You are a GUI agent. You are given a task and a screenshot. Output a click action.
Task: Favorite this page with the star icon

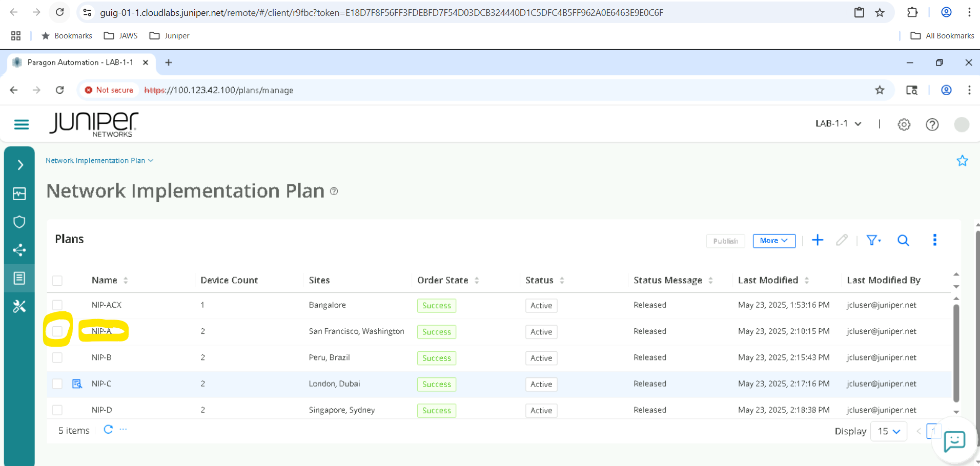pos(962,161)
